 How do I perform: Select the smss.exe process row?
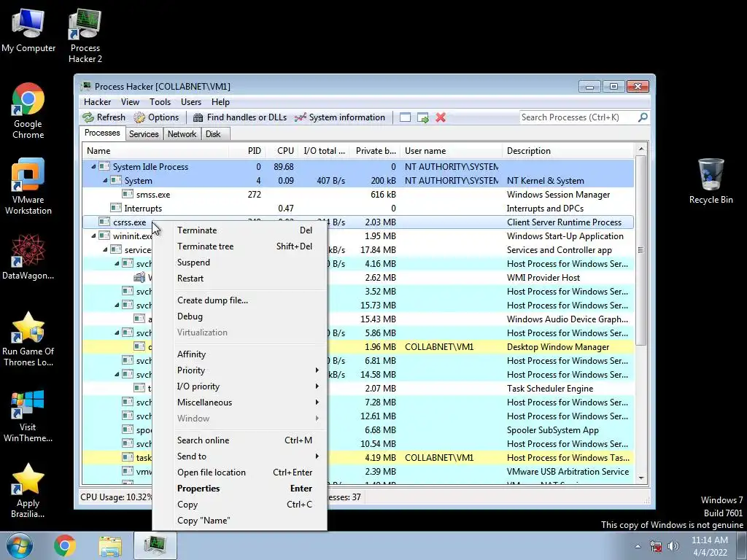coord(358,194)
